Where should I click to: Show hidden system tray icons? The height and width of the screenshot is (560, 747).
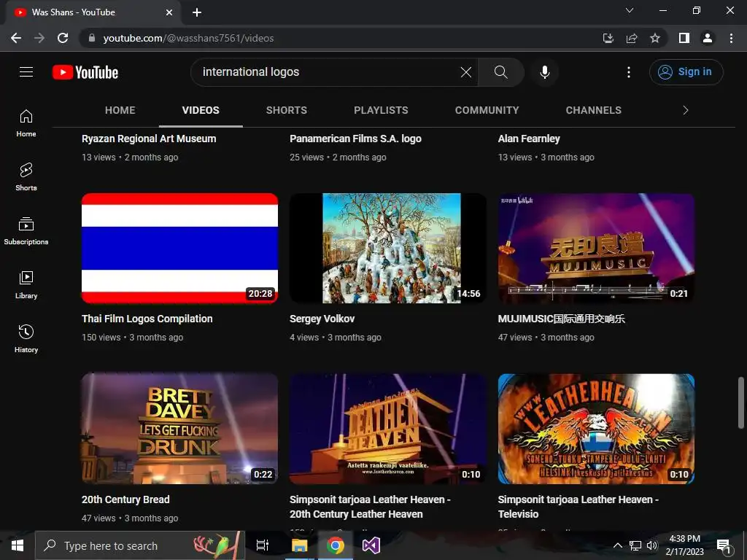pos(617,545)
